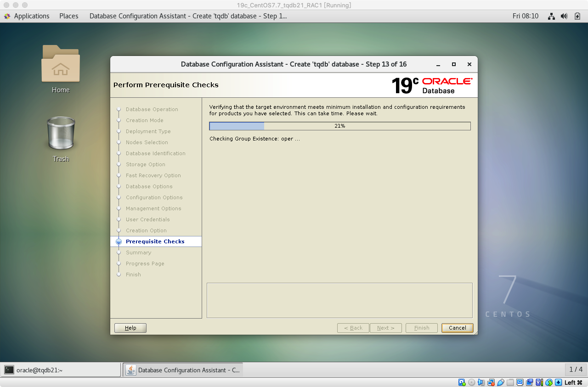Click the VirtualBox USB devices icon
This screenshot has width=588, height=387.
(501, 382)
